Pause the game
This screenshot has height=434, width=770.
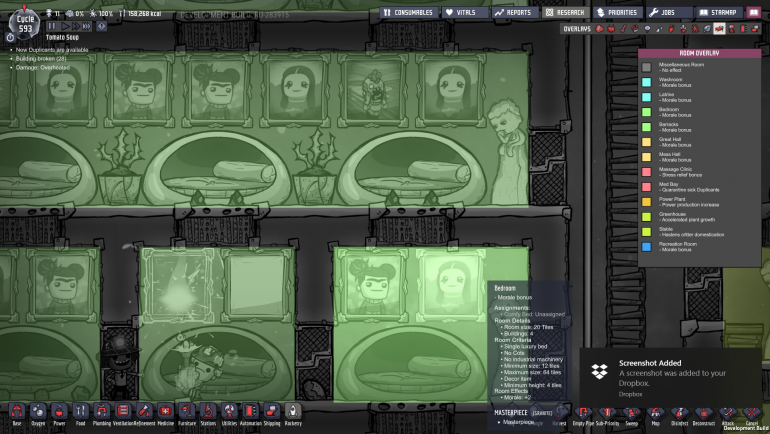click(x=52, y=26)
